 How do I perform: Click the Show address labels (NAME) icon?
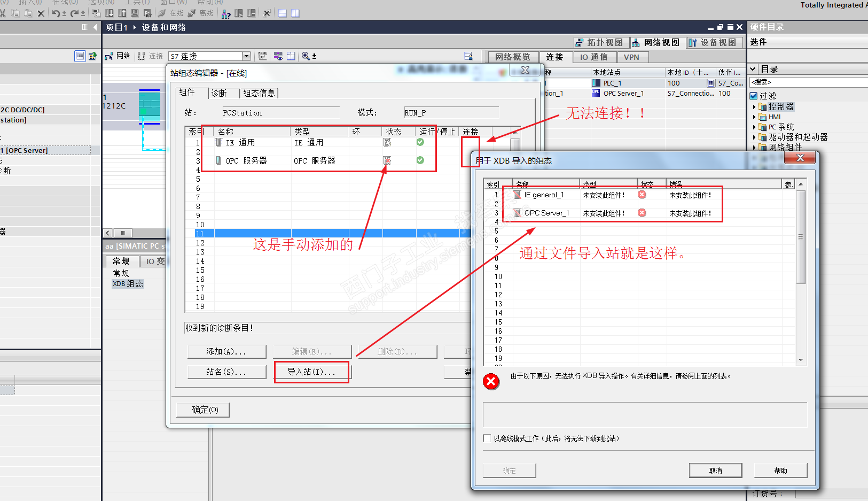pos(262,56)
